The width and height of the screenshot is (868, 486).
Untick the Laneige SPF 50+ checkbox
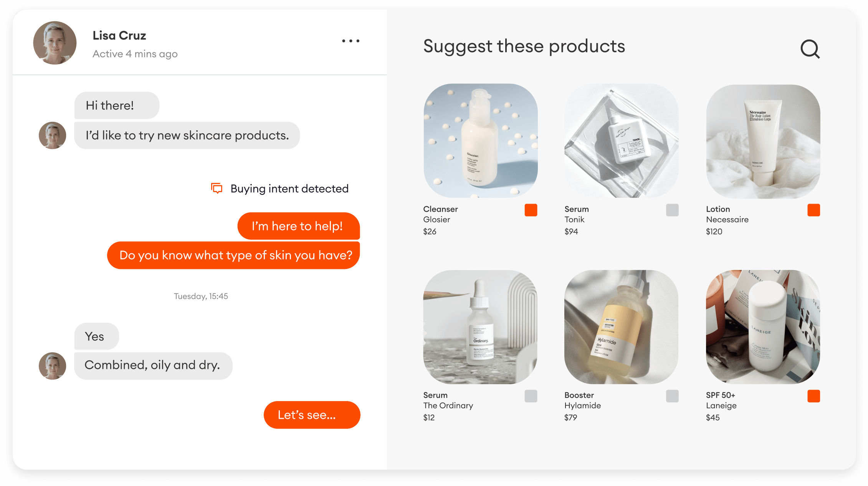click(x=814, y=396)
